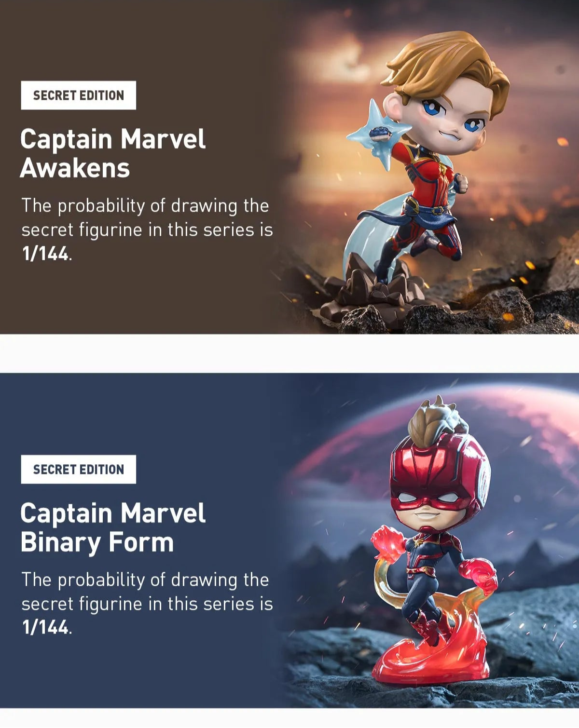Click the Awakens probability description text

pos(147,229)
